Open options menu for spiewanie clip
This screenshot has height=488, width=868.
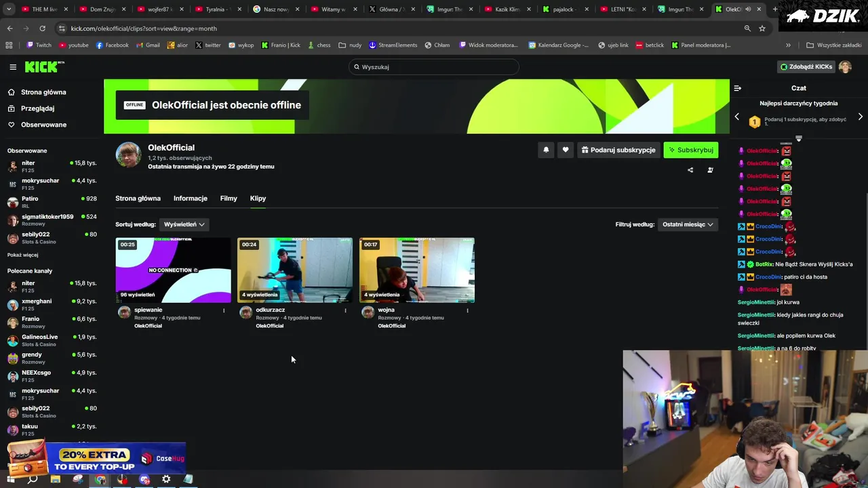224,310
